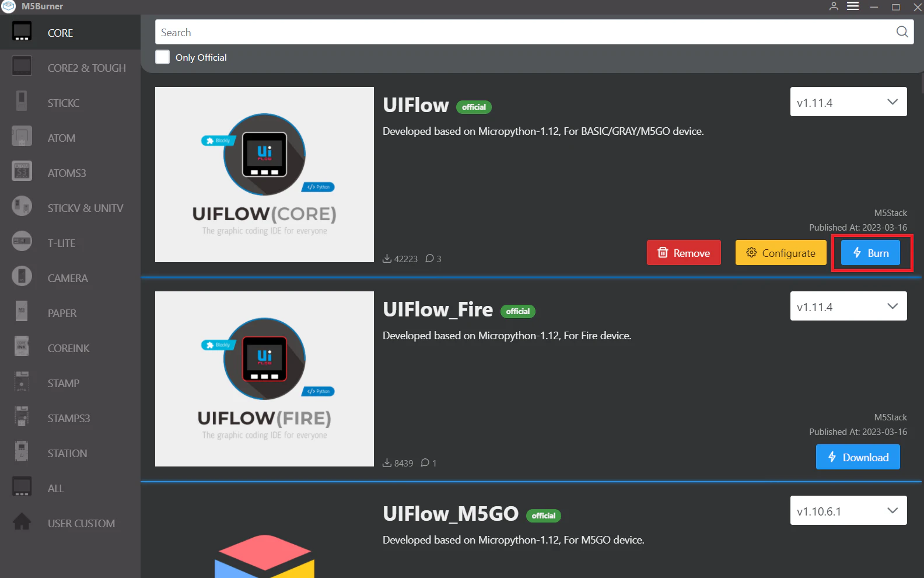Open UIFlow_M5GO version v1.10.6.1 dropdown

[848, 510]
